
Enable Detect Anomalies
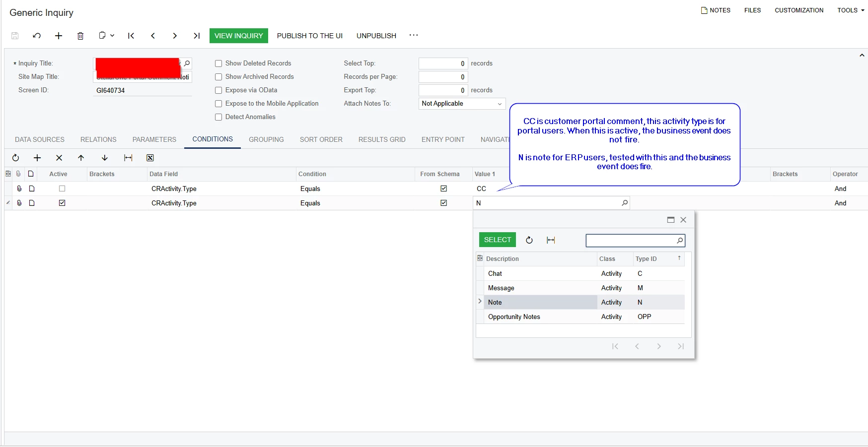click(218, 117)
